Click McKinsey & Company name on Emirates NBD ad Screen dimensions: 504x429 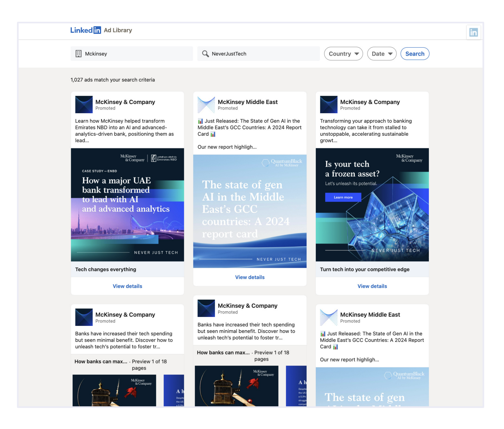(x=125, y=102)
